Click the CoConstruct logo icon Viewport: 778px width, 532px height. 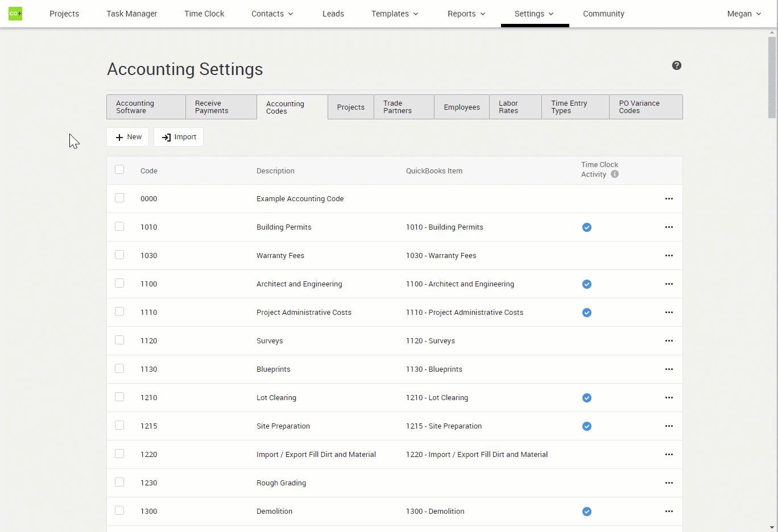click(15, 14)
